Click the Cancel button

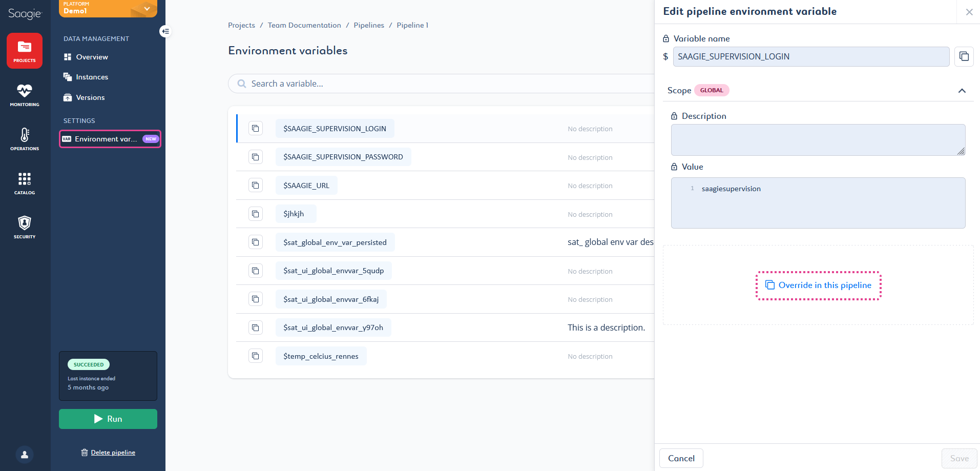(681, 458)
